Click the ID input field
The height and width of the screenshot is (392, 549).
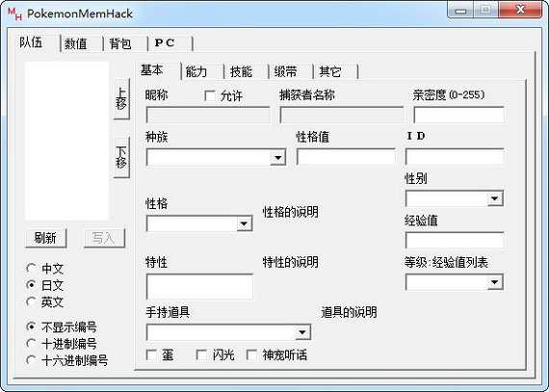click(455, 157)
